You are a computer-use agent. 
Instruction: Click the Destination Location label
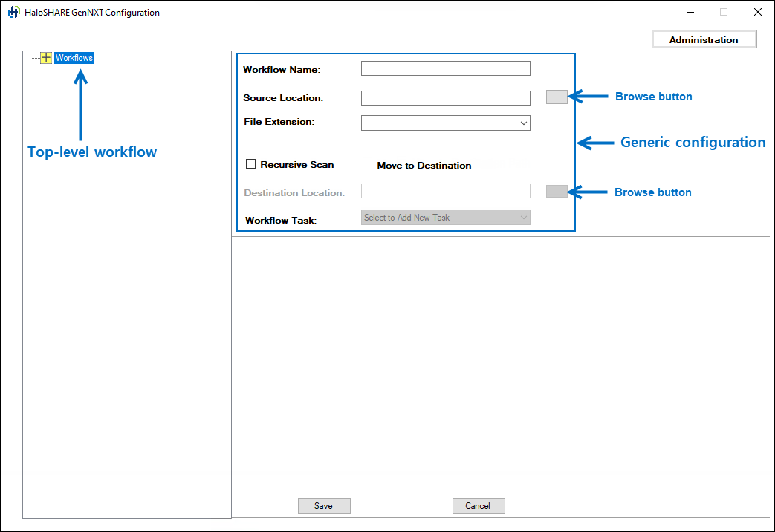294,193
